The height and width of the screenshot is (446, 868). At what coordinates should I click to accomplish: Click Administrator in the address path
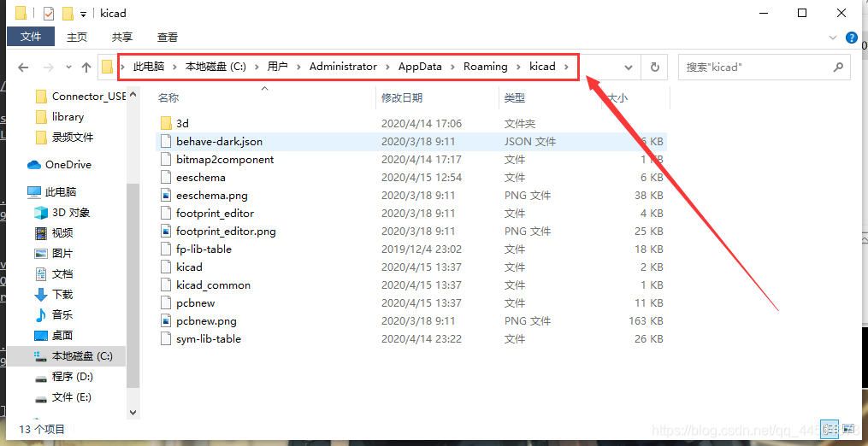[x=343, y=67]
